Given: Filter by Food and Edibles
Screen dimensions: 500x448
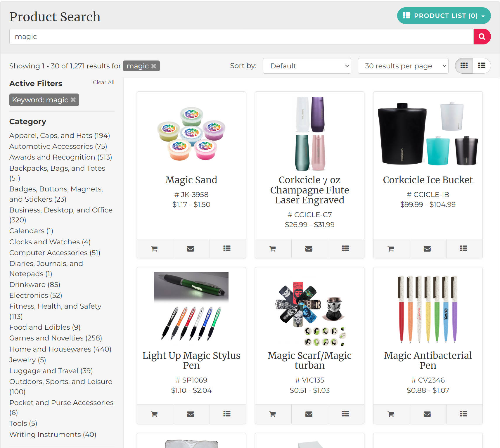Looking at the screenshot, I should (x=45, y=327).
